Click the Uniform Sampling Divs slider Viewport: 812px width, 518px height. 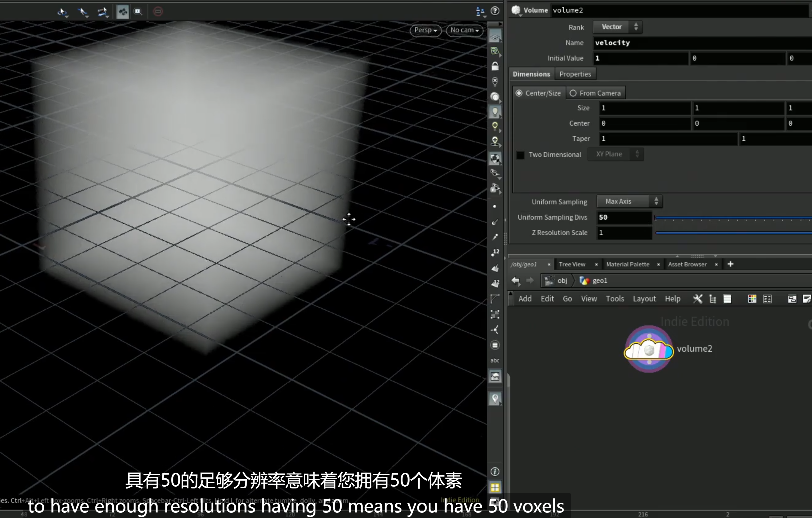point(733,218)
